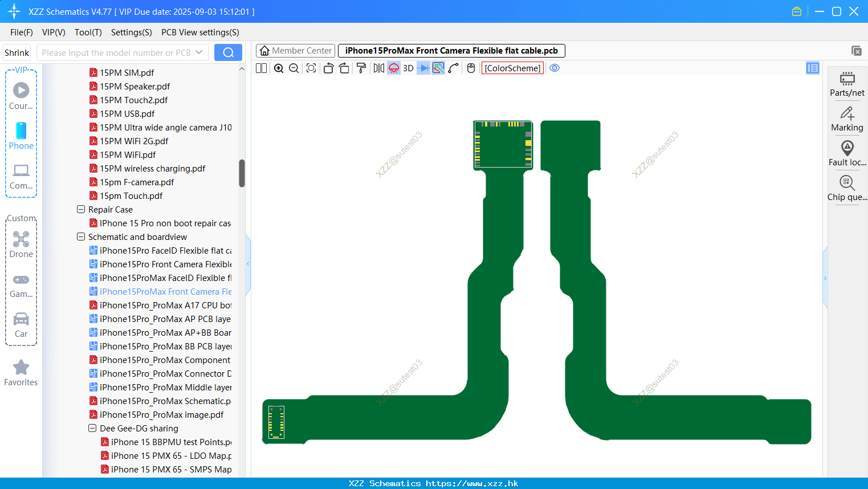Collapse the Repair Case folder
Image resolution: width=868 pixels, height=489 pixels.
coord(81,209)
